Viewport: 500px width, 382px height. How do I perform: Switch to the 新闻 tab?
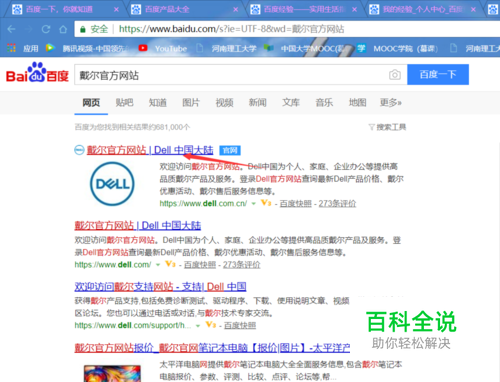pyautogui.click(x=258, y=102)
